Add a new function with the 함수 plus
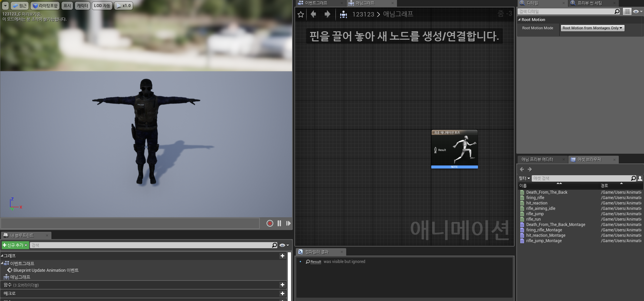The image size is (644, 301). (282, 285)
